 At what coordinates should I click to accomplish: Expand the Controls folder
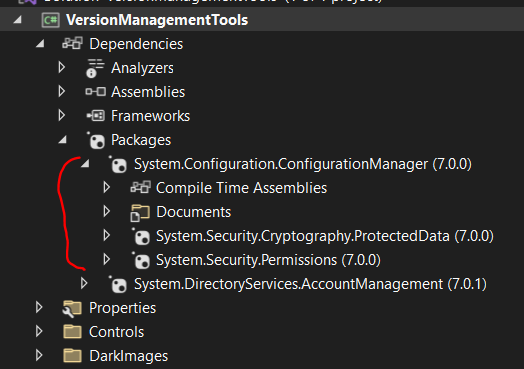pos(39,331)
